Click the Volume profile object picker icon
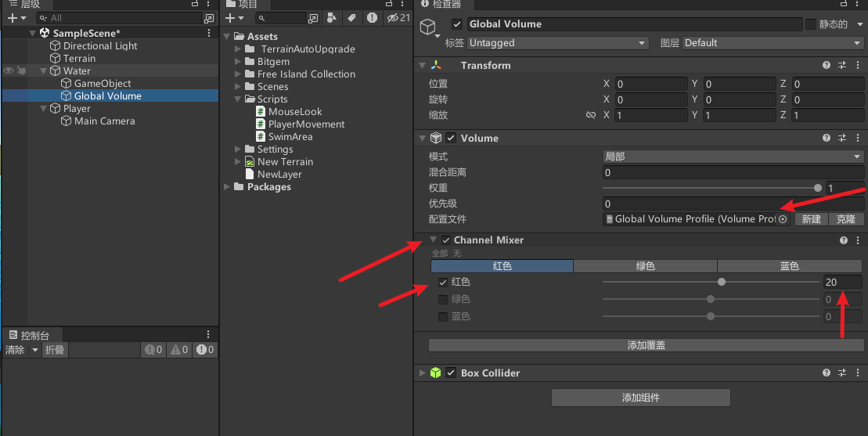Viewport: 868px width, 436px height. [x=782, y=219]
